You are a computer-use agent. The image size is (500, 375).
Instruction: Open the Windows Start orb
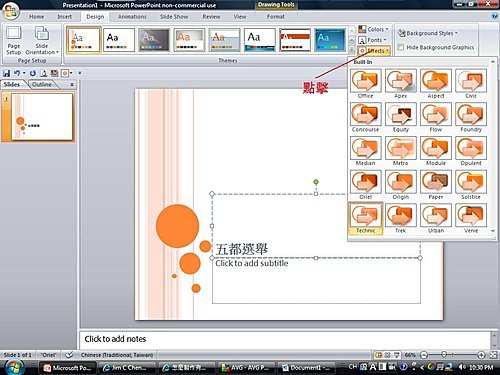[x=14, y=368]
